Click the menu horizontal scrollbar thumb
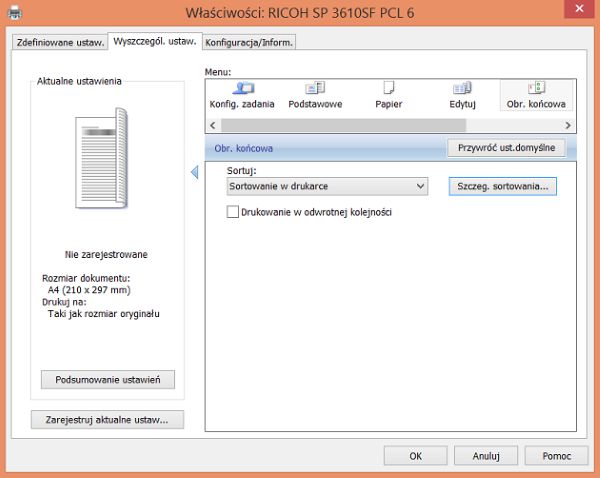 click(343, 125)
